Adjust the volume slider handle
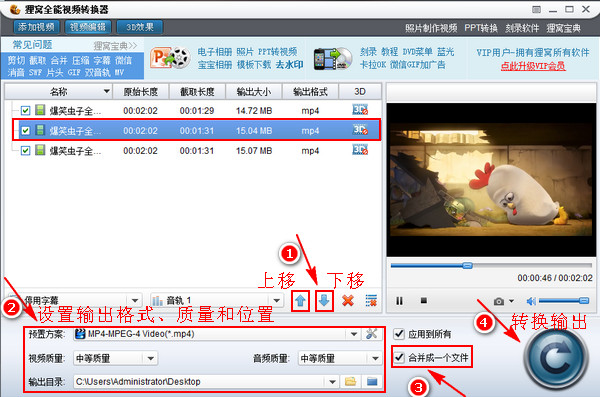Viewport: 600px width, 397px height. coord(584,301)
